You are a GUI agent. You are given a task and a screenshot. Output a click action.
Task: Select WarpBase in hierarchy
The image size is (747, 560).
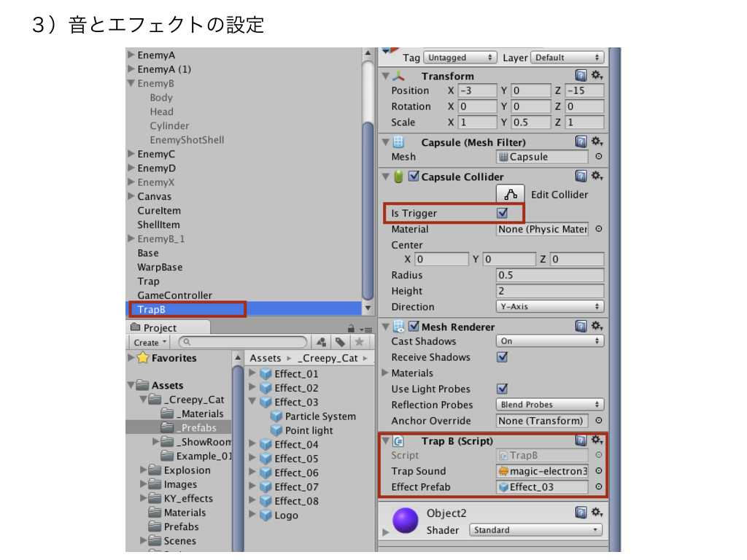point(160,267)
